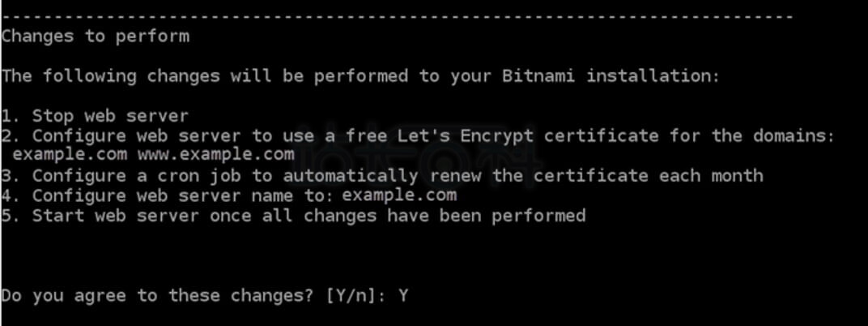
Task: Click the "Do you agree to these changes?" prompt
Action: click(x=157, y=296)
